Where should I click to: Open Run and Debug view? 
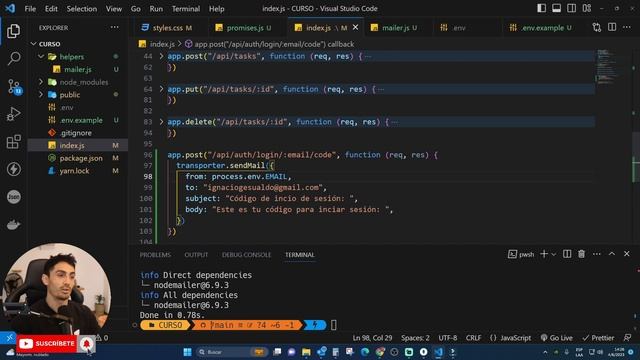coord(13,114)
